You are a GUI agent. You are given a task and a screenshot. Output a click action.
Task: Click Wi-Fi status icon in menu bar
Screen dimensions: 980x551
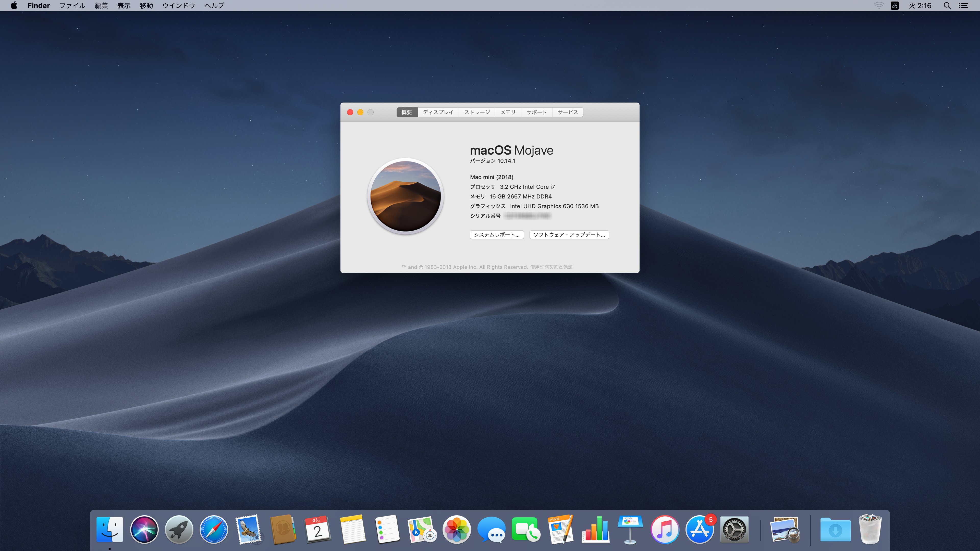coord(879,6)
